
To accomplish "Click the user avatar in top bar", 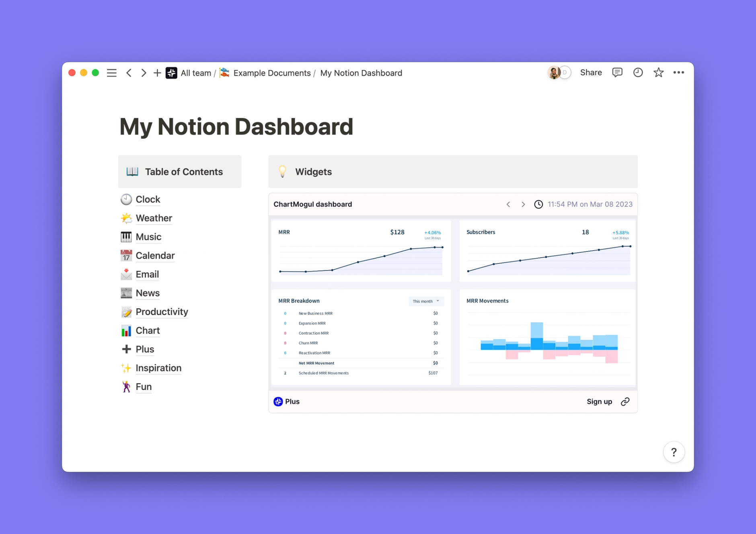I will [554, 72].
